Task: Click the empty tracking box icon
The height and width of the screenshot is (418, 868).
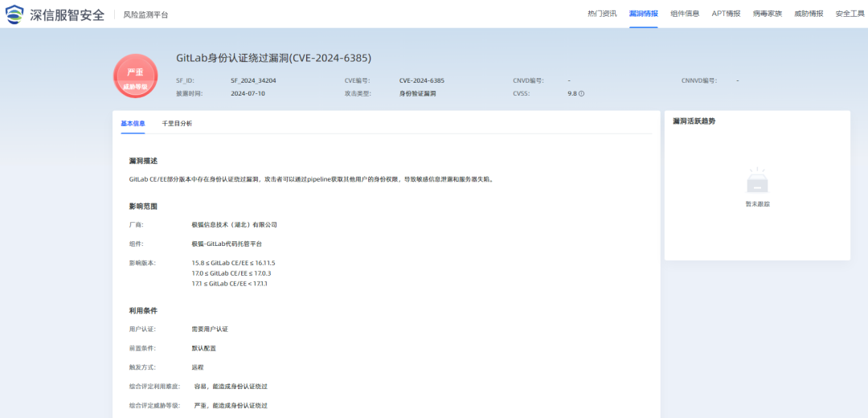Action: coord(757,181)
